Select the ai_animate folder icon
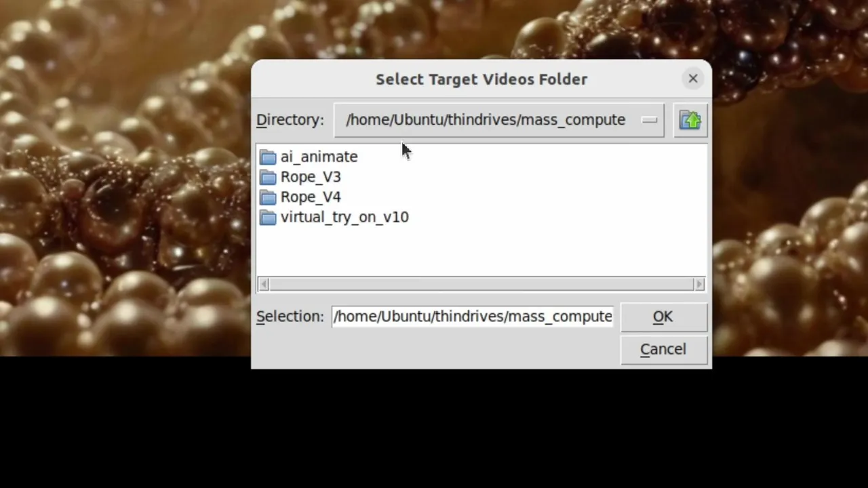The width and height of the screenshot is (868, 488). pyautogui.click(x=269, y=157)
